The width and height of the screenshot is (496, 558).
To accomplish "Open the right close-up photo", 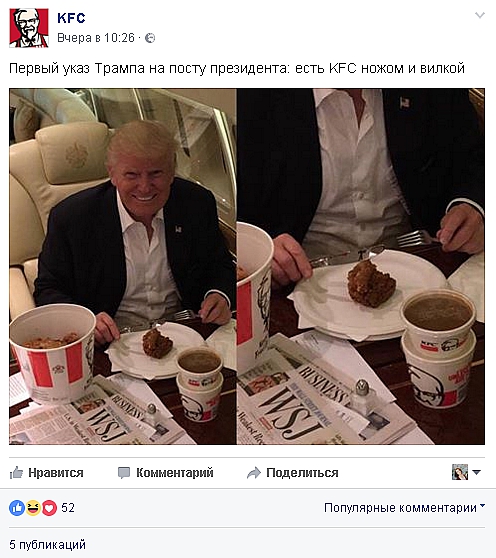I will 361,267.
